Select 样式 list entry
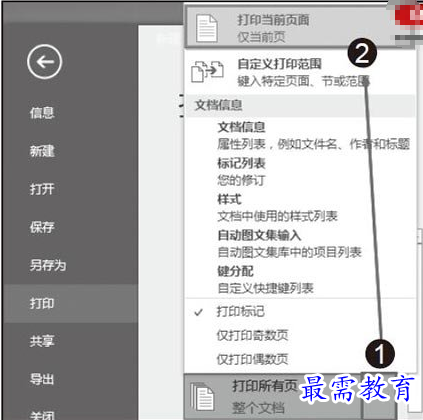Image resolution: width=423 pixels, height=420 pixels. pos(277,208)
